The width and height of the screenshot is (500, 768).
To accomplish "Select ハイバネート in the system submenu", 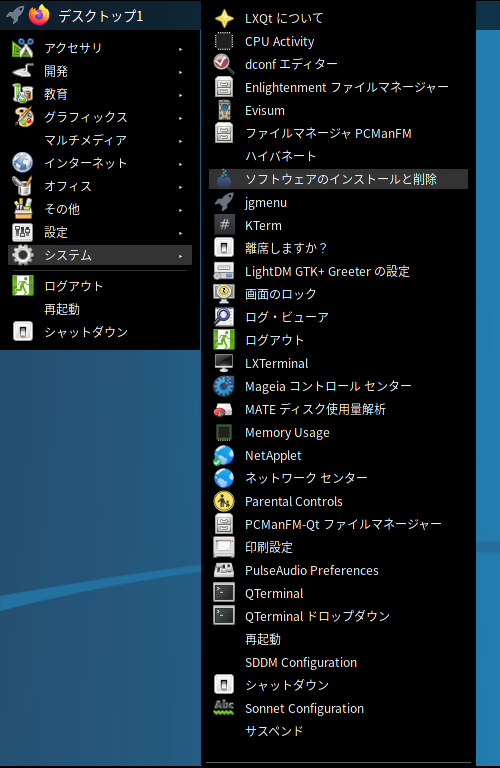I will click(x=338, y=156).
